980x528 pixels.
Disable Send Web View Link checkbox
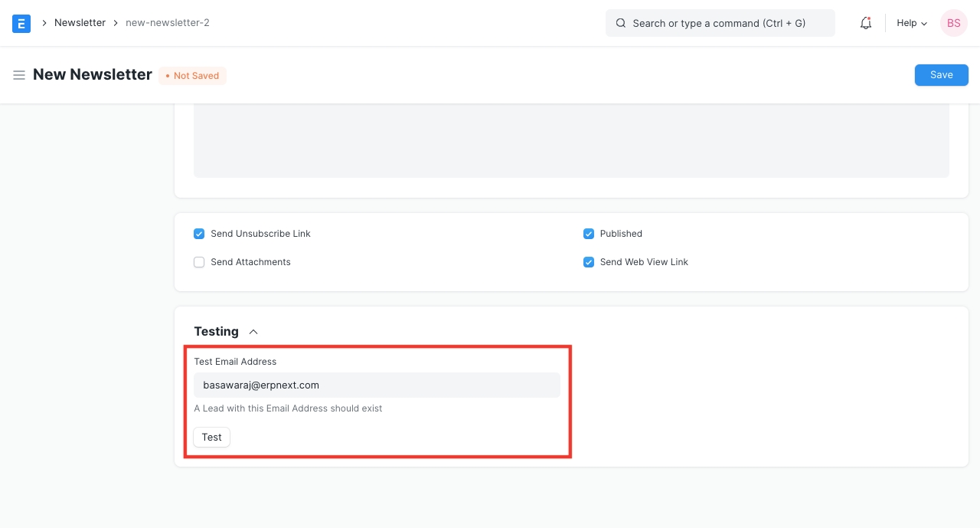(589, 262)
